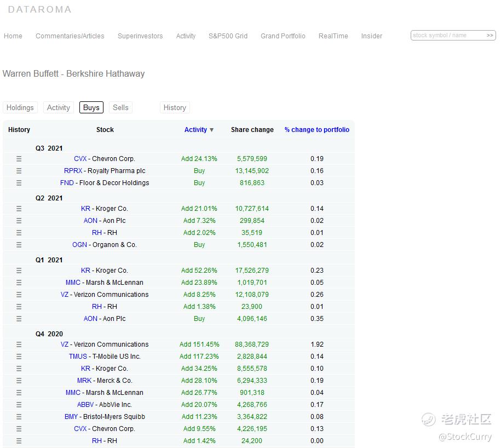Open history icon for FND Floor & Decor row
This screenshot has width=501, height=448.
click(x=19, y=183)
